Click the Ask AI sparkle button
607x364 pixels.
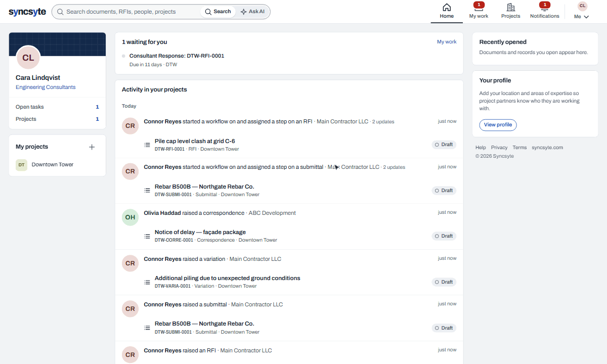click(252, 12)
